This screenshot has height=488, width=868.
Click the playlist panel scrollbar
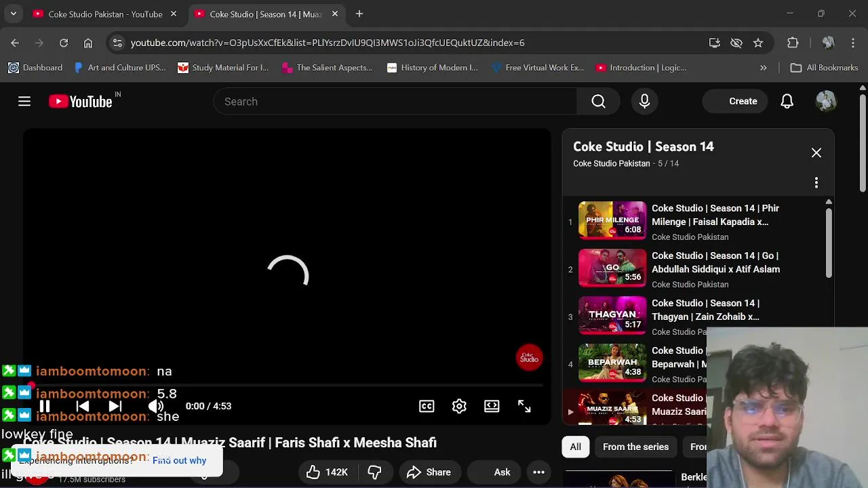click(829, 244)
